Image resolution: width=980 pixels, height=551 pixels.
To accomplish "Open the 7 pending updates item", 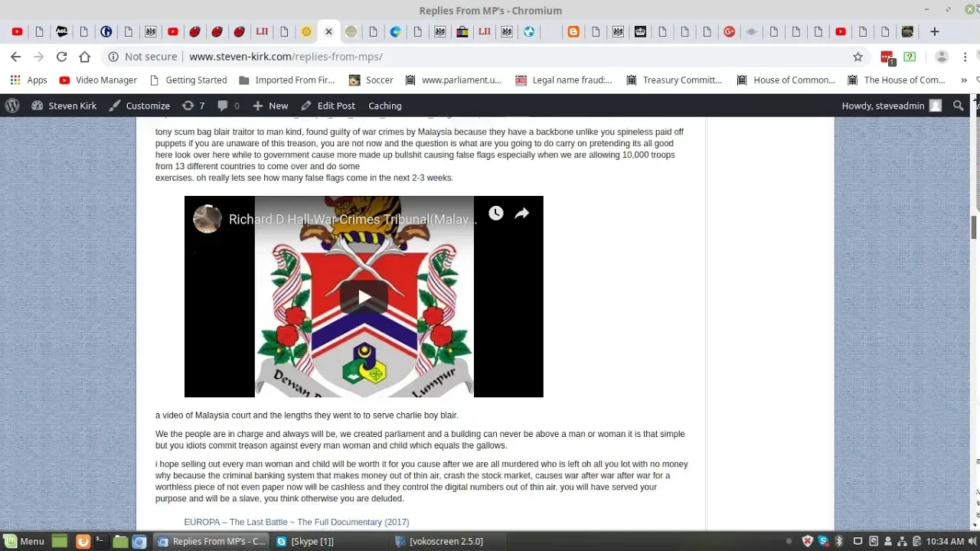I will [194, 106].
